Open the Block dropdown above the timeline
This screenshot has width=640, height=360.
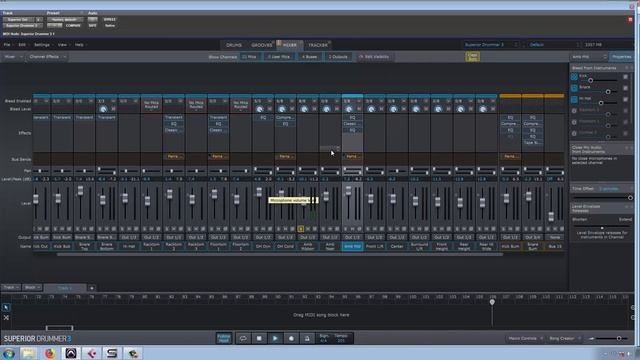coord(32,288)
